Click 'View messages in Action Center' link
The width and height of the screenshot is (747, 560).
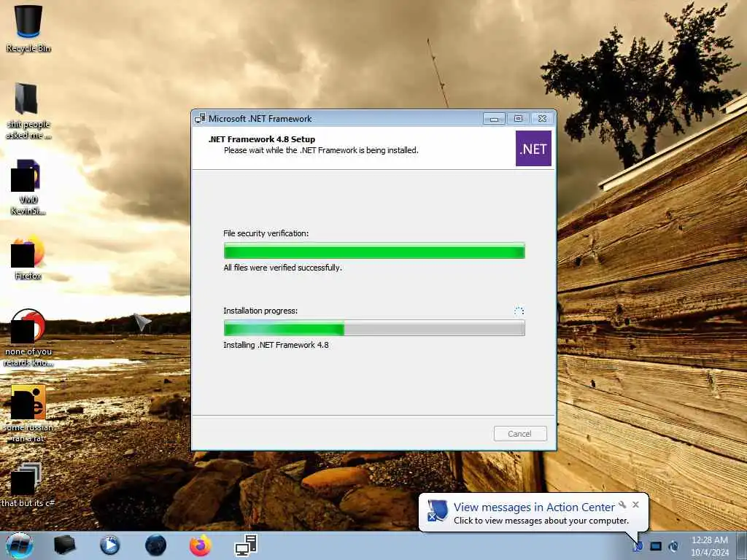[534, 507]
